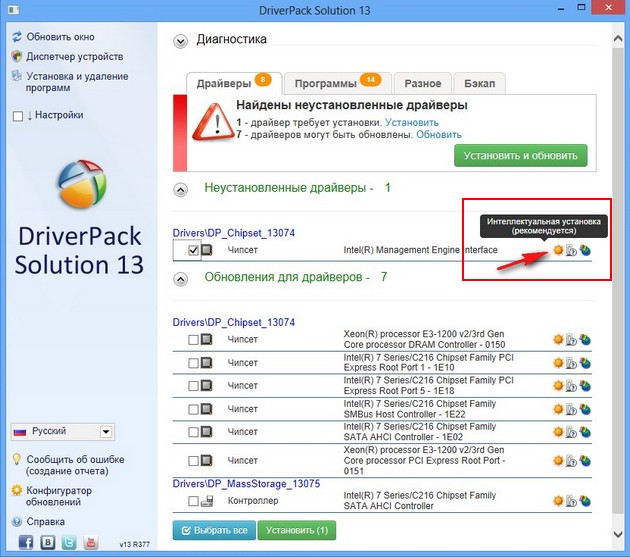Collapse the Обновления для драйверов section
This screenshot has height=557, width=630.
180,277
